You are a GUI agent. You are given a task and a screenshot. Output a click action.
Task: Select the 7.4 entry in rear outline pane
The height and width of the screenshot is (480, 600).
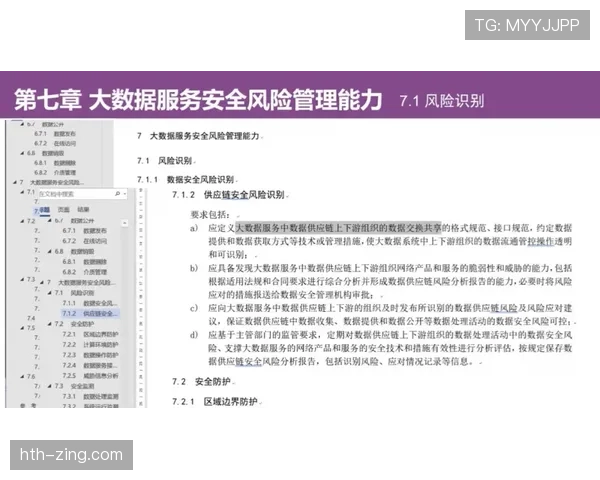click(31, 318)
